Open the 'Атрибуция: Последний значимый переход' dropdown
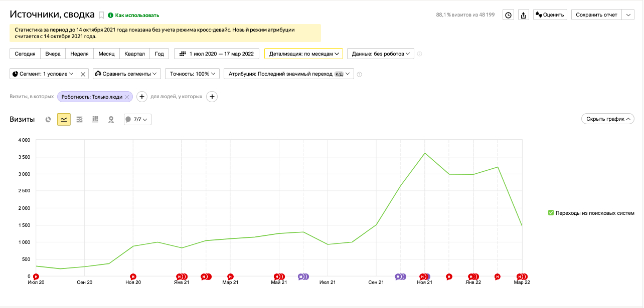 click(288, 74)
